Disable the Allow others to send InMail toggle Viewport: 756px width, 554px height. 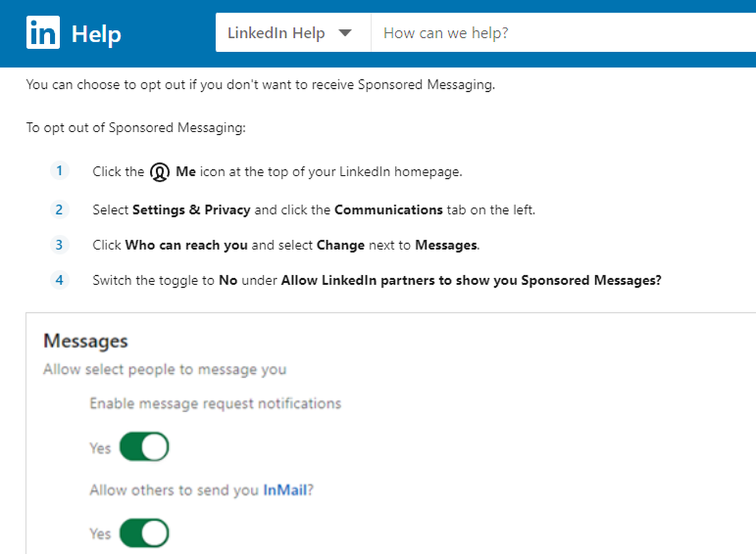[x=144, y=534]
